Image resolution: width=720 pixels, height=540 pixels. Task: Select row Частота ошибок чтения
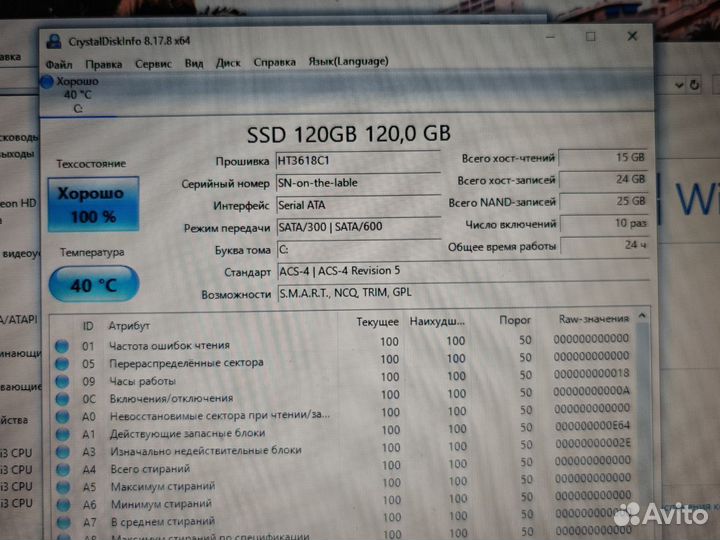click(x=342, y=343)
